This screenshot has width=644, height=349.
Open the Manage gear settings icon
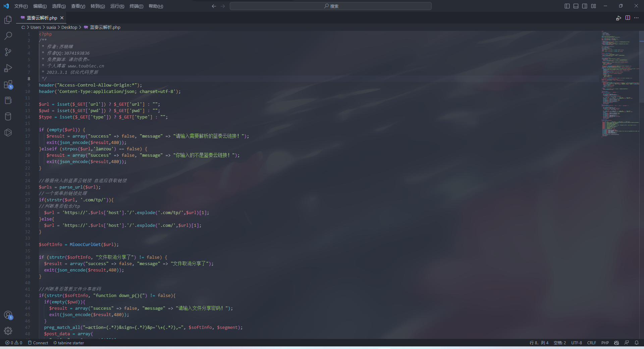[8, 331]
